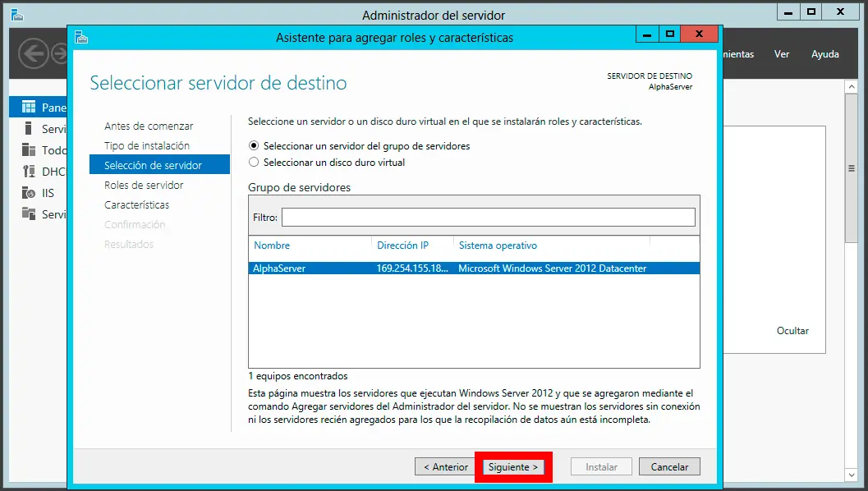The image size is (868, 491).
Task: Minimize the roles wizard window
Action: (x=646, y=34)
